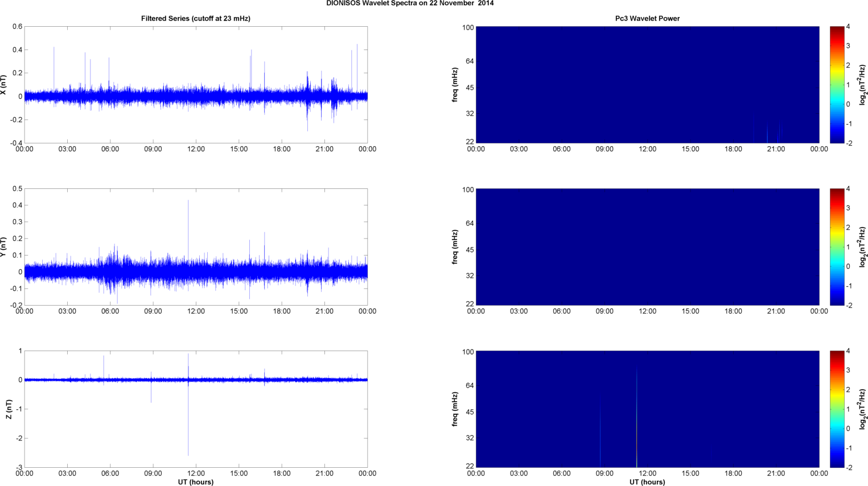Click 'freq (mHz)' label of the bottom spectrogram

coord(455,409)
